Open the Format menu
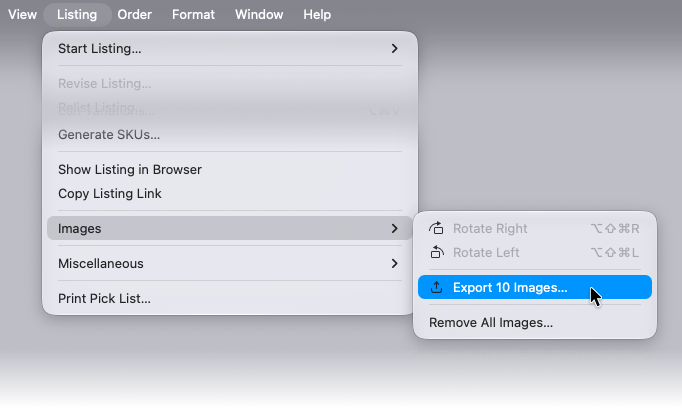 [x=193, y=14]
